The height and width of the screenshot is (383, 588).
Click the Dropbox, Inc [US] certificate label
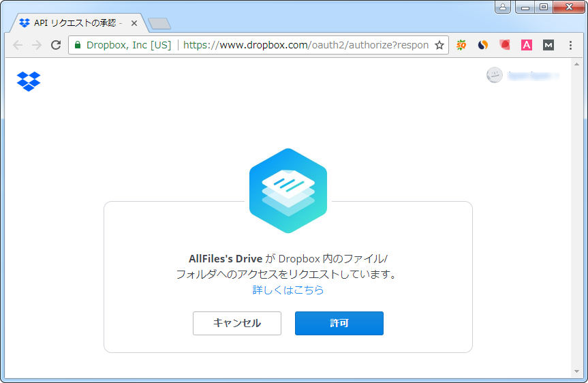pos(129,45)
